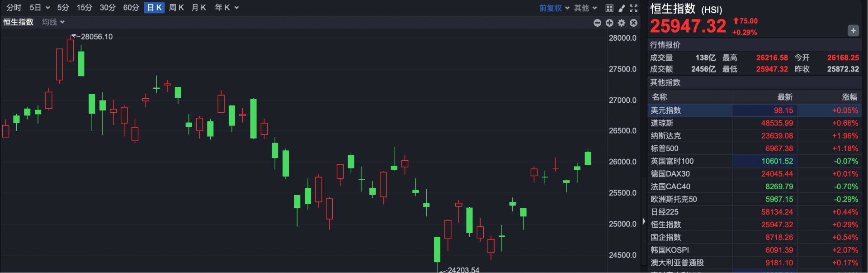Select the 60分 timeframe tab

[x=131, y=8]
